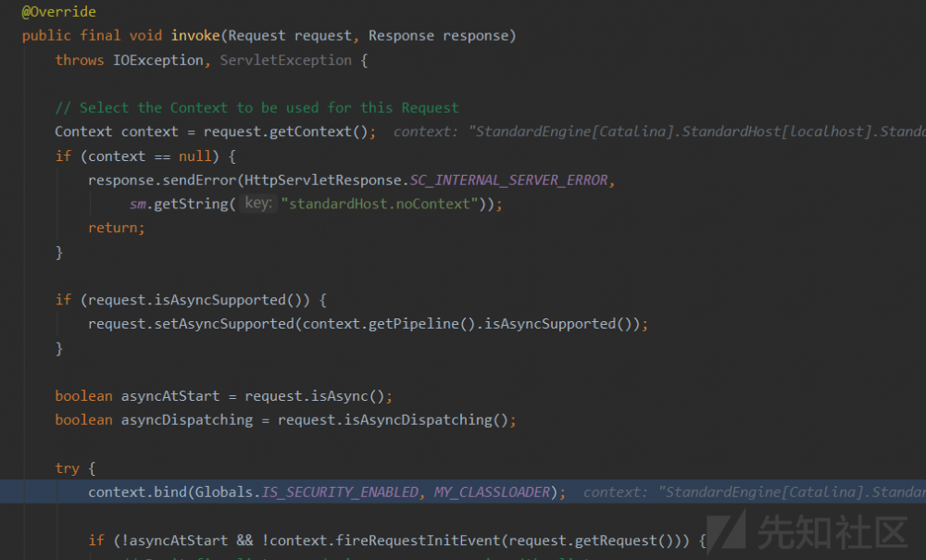Click request.getContext() call
The width and height of the screenshot is (926, 560).
[x=286, y=131]
